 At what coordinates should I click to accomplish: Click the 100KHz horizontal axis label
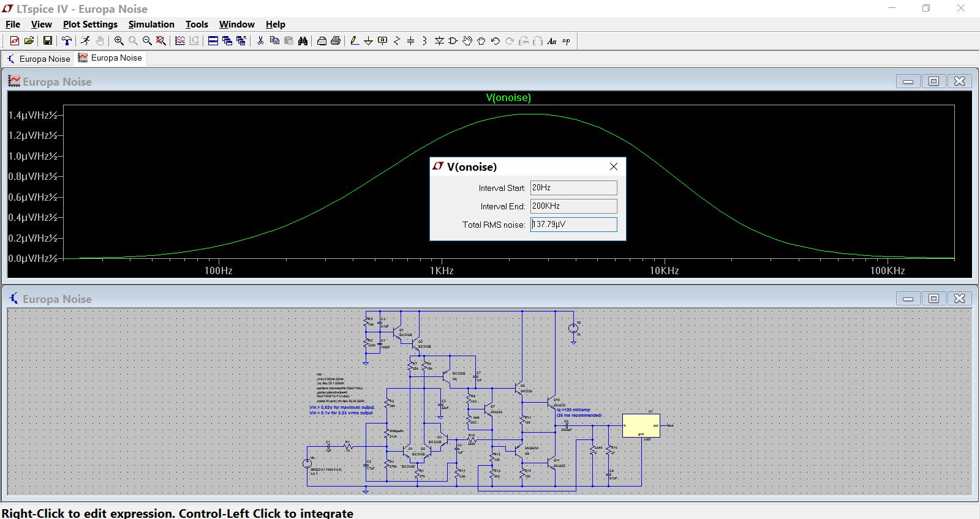[888, 271]
